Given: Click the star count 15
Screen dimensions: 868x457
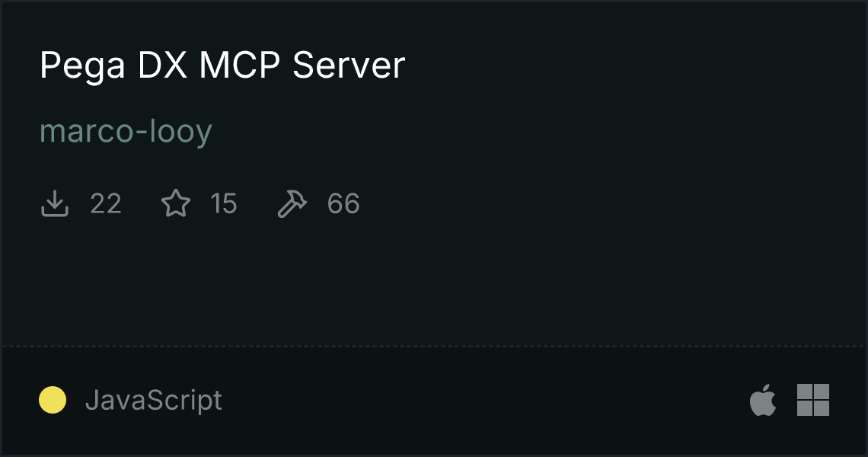Looking at the screenshot, I should point(224,204).
